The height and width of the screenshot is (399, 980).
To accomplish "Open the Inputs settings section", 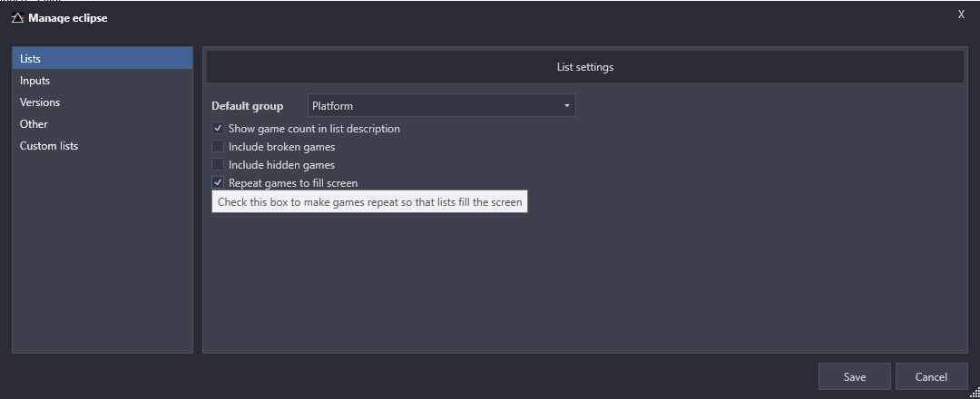I will click(103, 81).
